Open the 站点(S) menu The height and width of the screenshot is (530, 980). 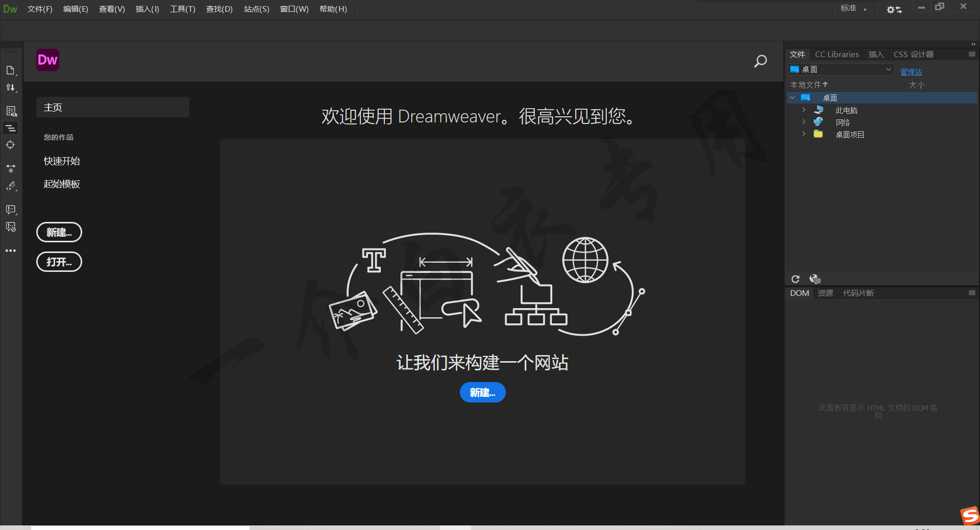[x=257, y=9]
